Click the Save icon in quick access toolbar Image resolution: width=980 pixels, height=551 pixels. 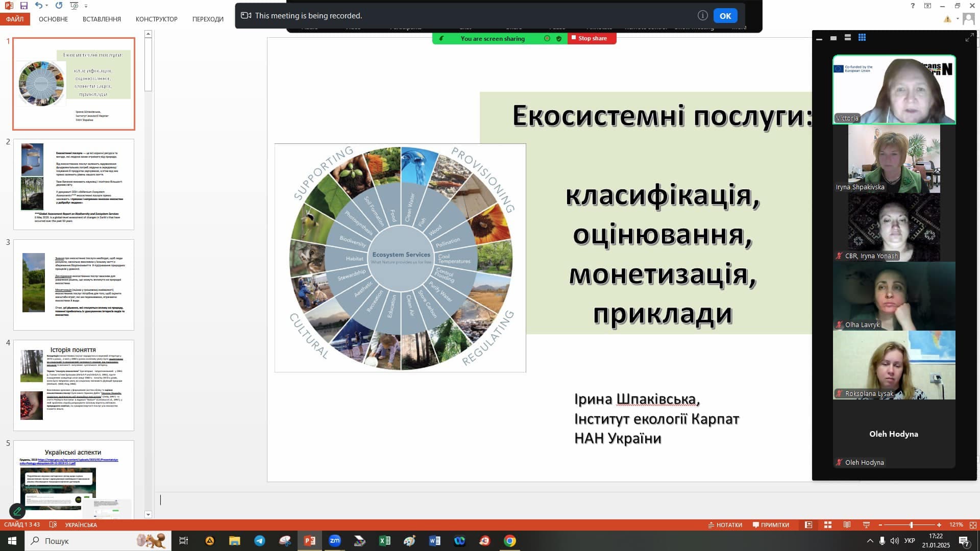[24, 6]
